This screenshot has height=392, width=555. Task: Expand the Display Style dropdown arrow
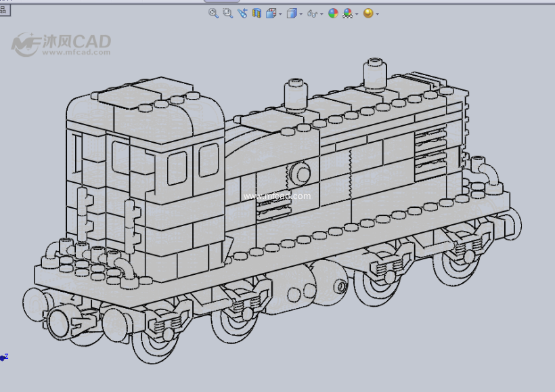[301, 14]
